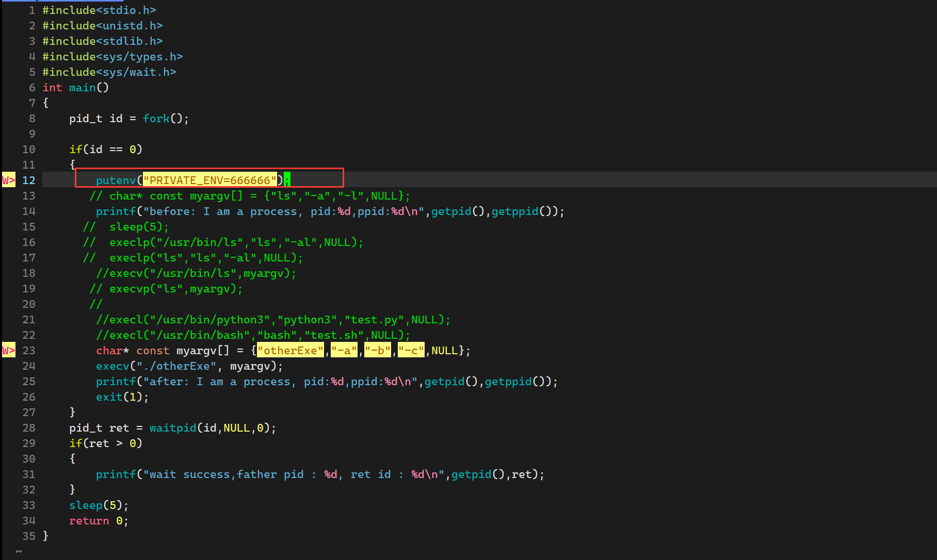The height and width of the screenshot is (560, 937).
Task: Click the highlighted "otherExe" string on line 23
Action: pos(290,350)
